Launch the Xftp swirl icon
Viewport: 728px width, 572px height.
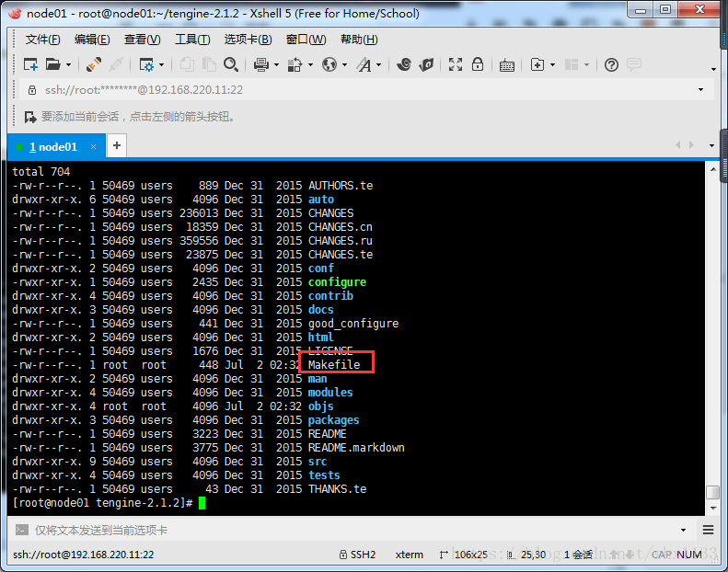pos(404,65)
